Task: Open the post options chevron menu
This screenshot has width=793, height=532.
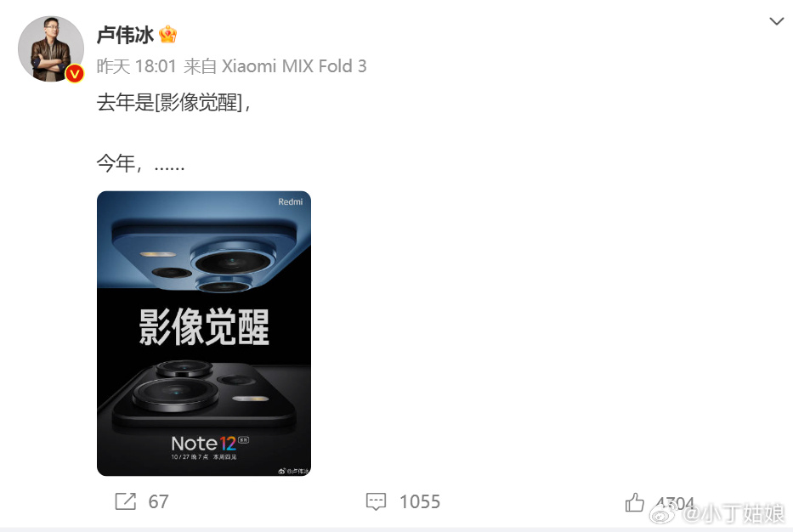Action: (x=776, y=21)
